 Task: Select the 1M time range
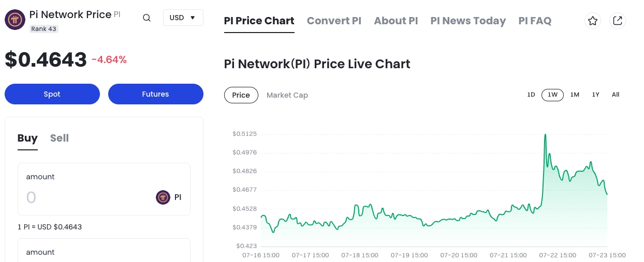tap(575, 95)
